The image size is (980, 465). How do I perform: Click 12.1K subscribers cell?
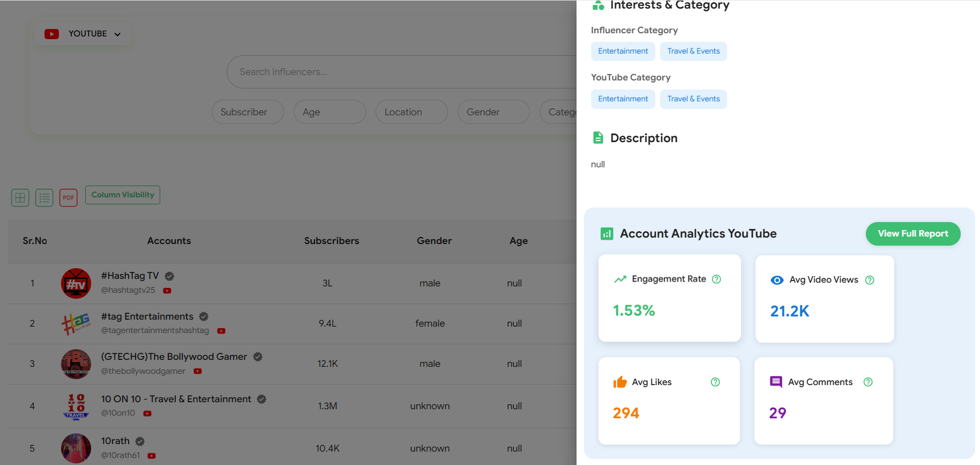click(x=327, y=364)
